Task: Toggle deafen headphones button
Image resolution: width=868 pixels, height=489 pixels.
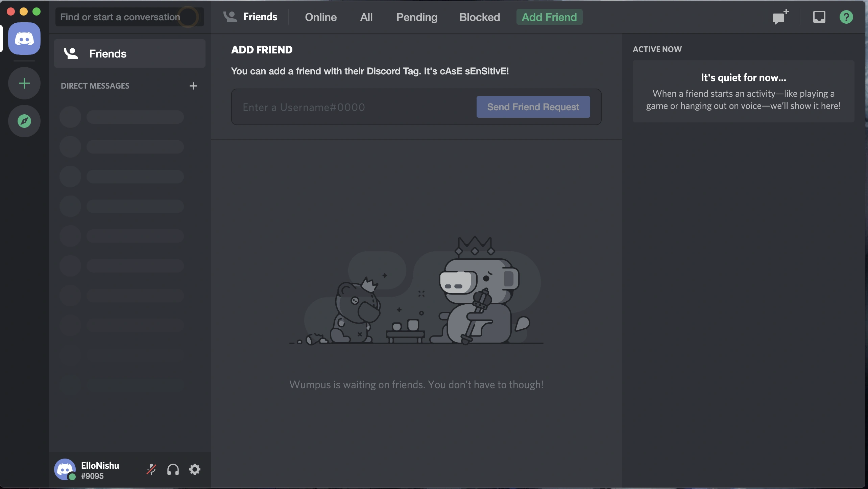Action: tap(173, 469)
